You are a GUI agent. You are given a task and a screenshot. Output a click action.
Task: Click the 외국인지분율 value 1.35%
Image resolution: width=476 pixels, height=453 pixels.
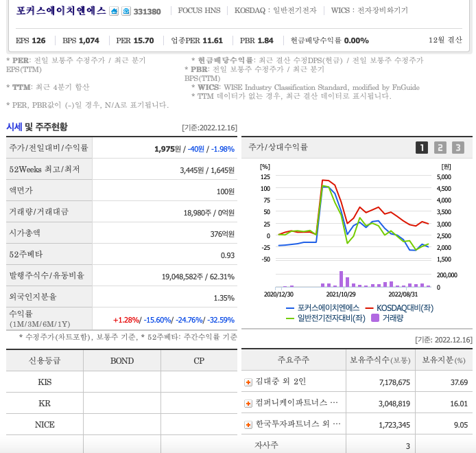coord(224,298)
